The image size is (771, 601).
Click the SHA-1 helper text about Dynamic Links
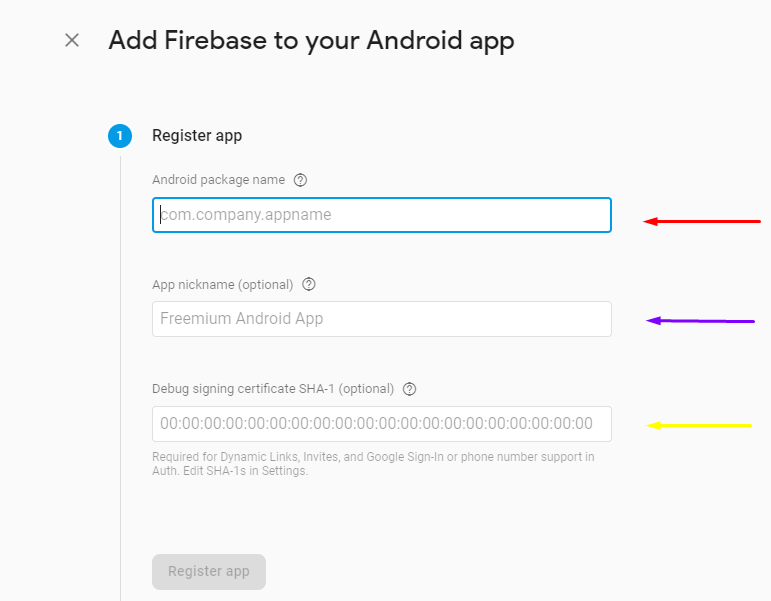coord(373,464)
